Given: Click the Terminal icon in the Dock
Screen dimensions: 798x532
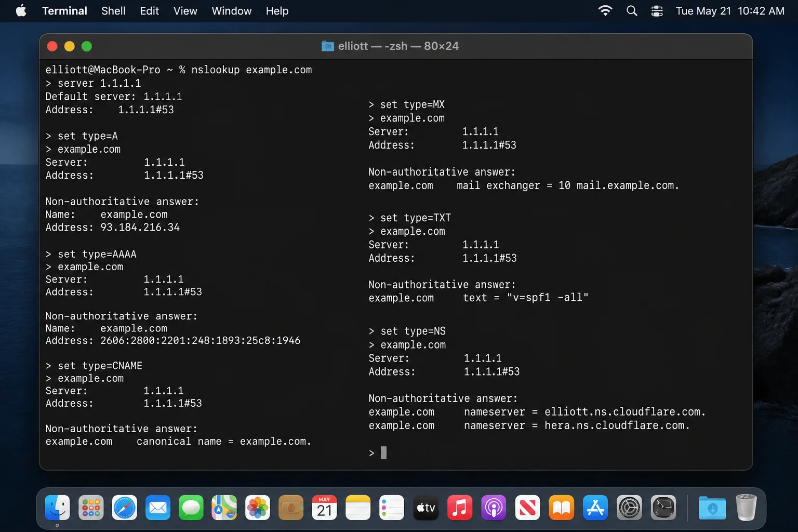Looking at the screenshot, I should pyautogui.click(x=663, y=508).
